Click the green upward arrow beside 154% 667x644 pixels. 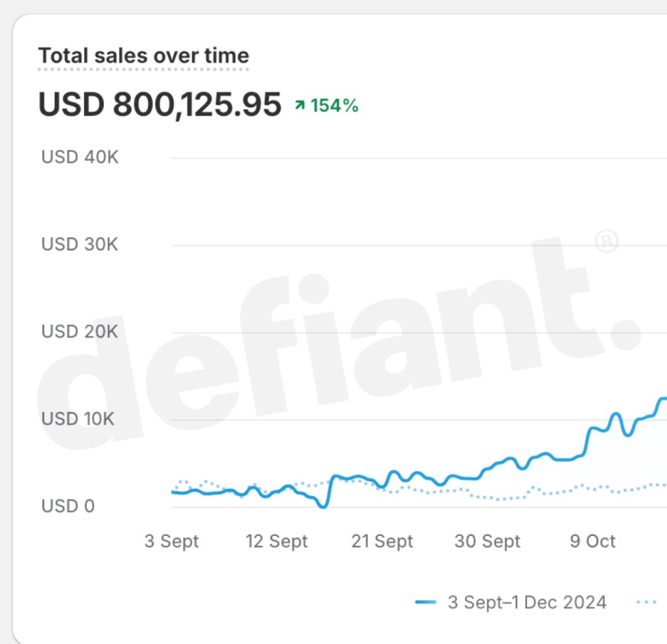point(300,105)
